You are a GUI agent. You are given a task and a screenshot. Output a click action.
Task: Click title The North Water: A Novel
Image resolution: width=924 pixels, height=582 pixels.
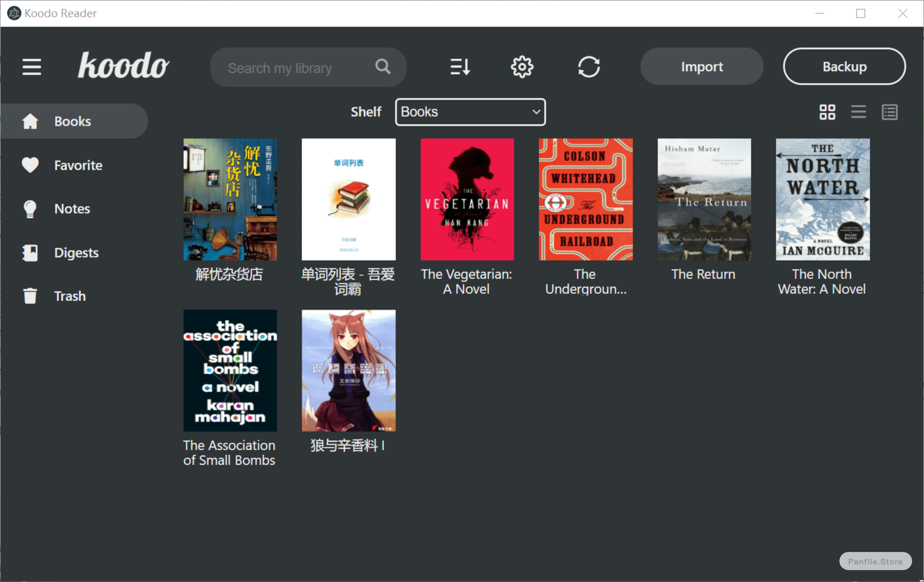tap(821, 282)
